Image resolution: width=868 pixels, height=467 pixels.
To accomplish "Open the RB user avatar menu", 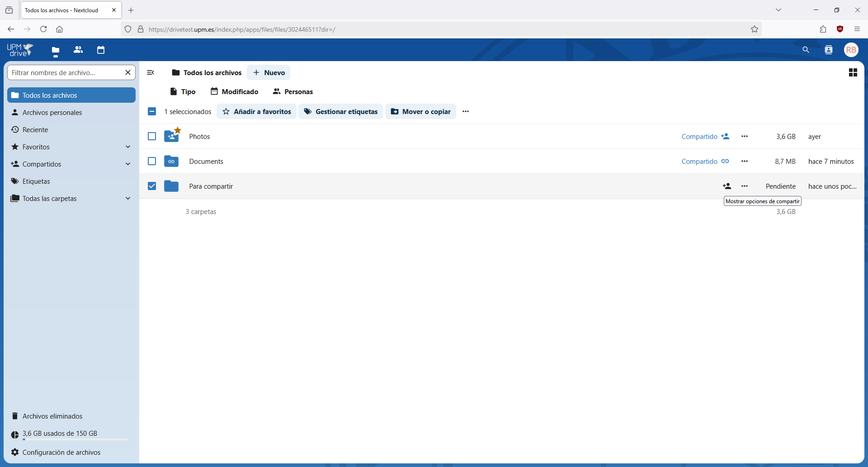I will (851, 50).
